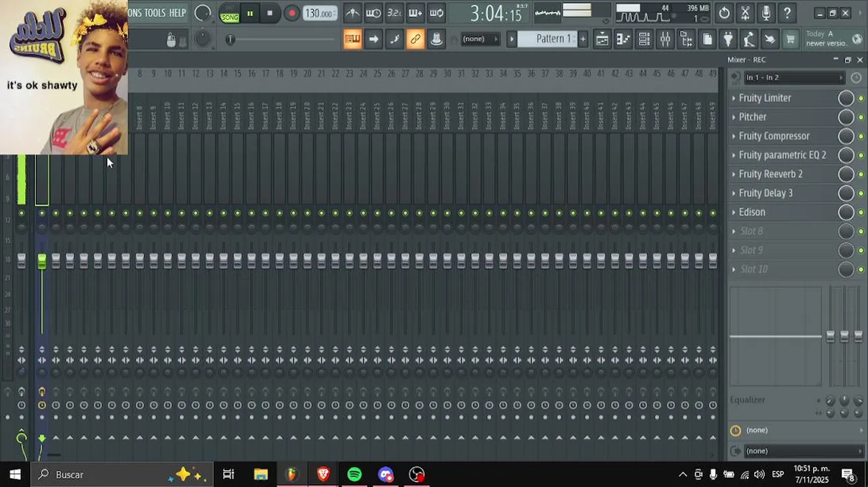Open the Mixer view icon

665,39
